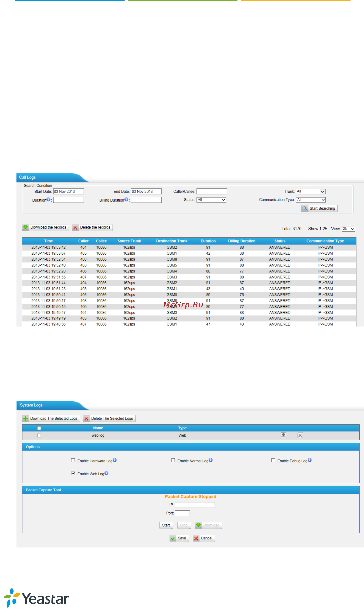Check the web.log row checkbox
Viewport: 364px width, 609px height.
(39, 435)
